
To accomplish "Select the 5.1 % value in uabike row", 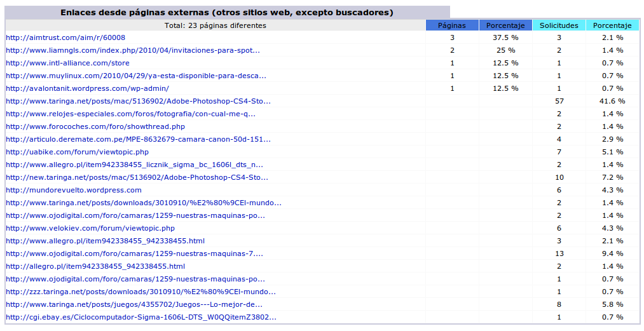I will click(612, 152).
